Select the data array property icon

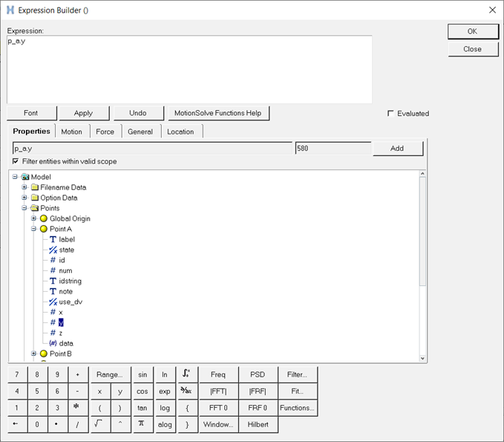[53, 343]
